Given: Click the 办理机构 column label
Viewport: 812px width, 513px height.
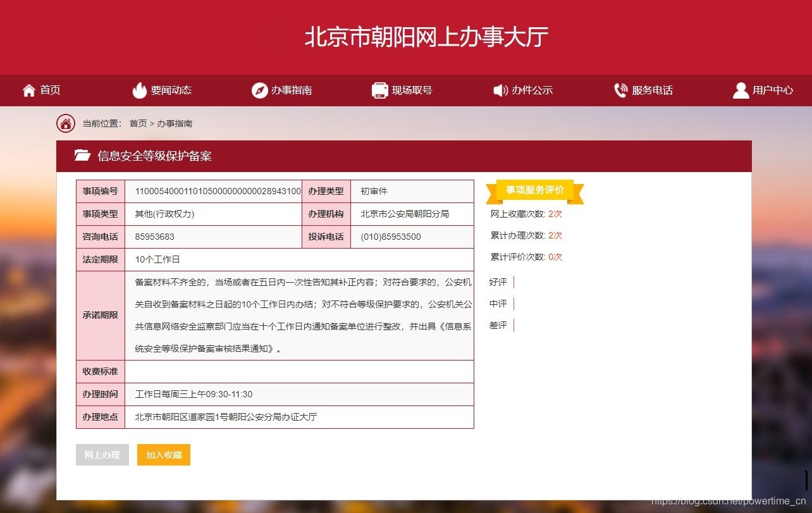Looking at the screenshot, I should tap(326, 214).
